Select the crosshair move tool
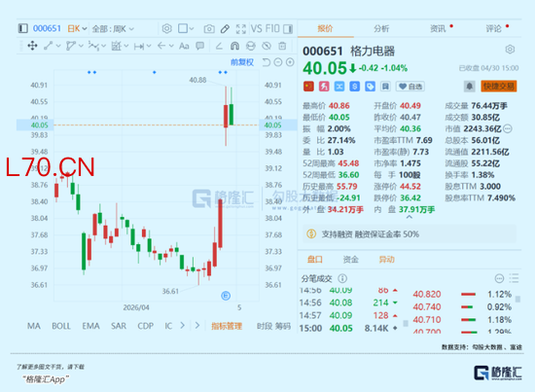 coord(32,46)
